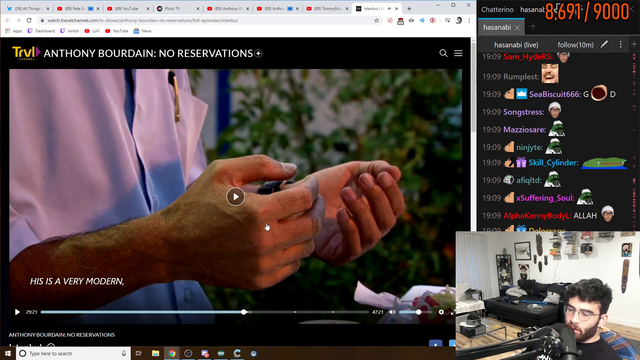Screen dimensions: 640x360
Task: Play the video with the center play button
Action: point(236,197)
